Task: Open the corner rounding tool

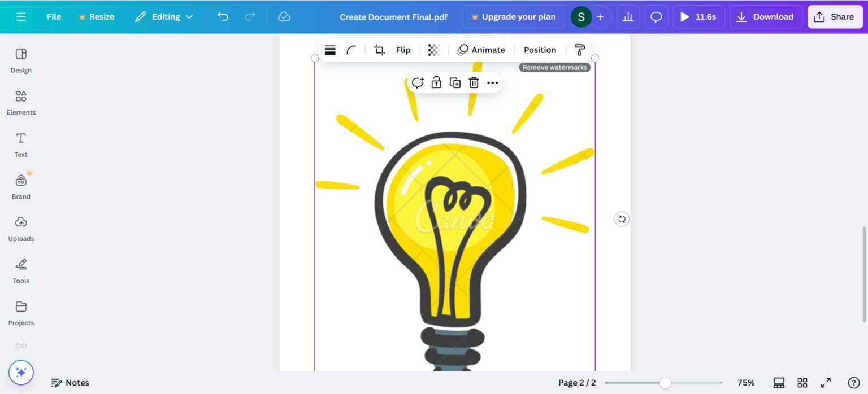Action: [x=351, y=50]
